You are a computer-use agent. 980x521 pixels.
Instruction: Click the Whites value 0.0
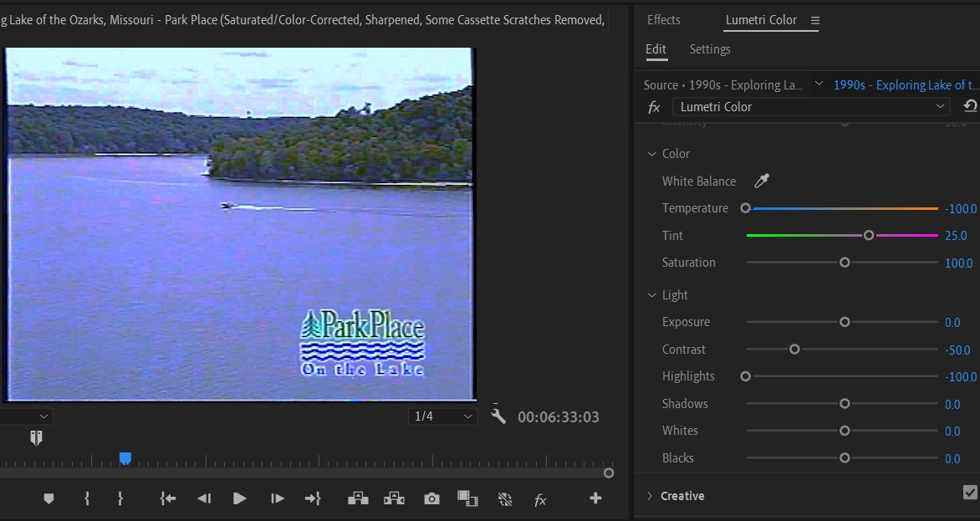point(952,431)
